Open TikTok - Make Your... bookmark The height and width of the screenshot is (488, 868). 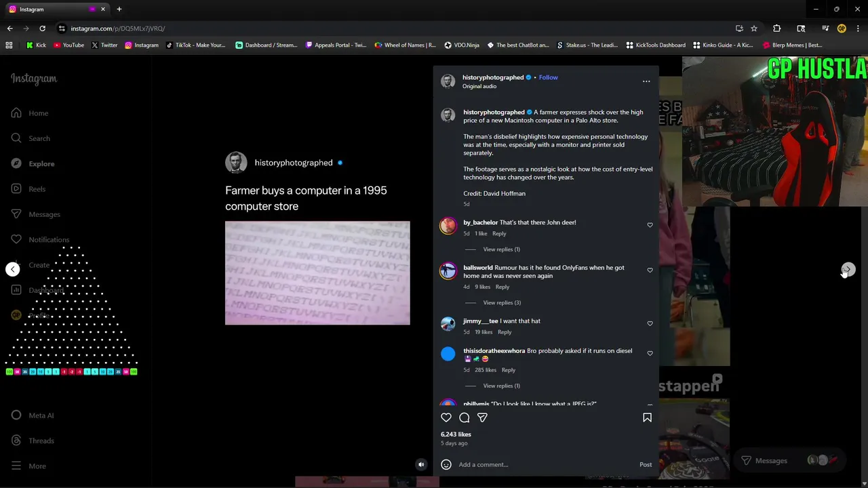(x=195, y=45)
